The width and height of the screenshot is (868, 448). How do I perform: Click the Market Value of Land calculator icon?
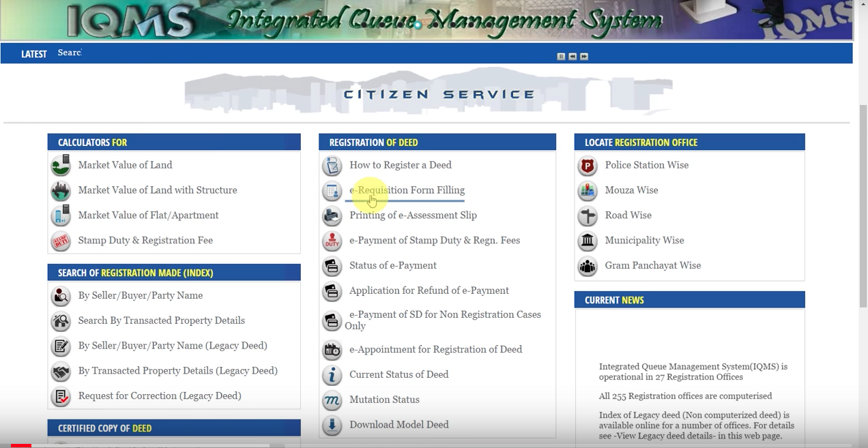(61, 166)
